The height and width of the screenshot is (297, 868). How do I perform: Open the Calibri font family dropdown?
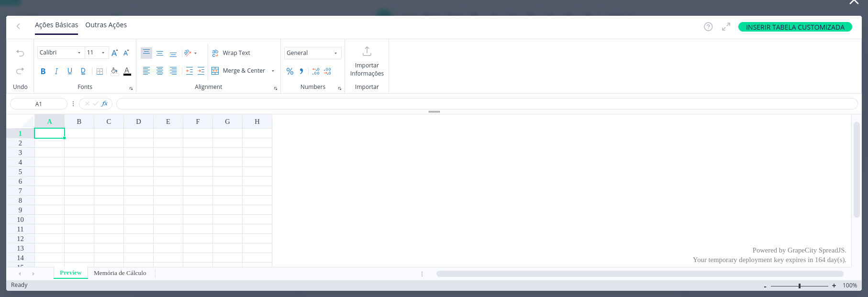pos(60,53)
